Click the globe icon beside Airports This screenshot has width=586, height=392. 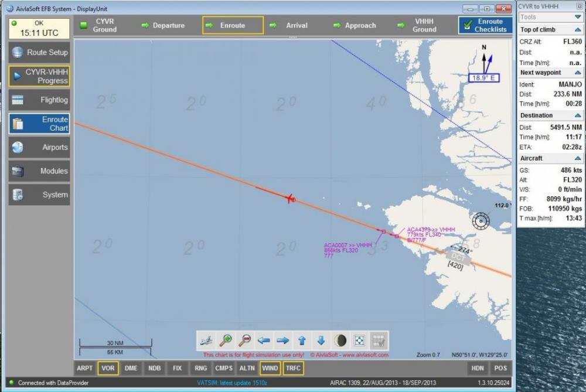coord(18,147)
